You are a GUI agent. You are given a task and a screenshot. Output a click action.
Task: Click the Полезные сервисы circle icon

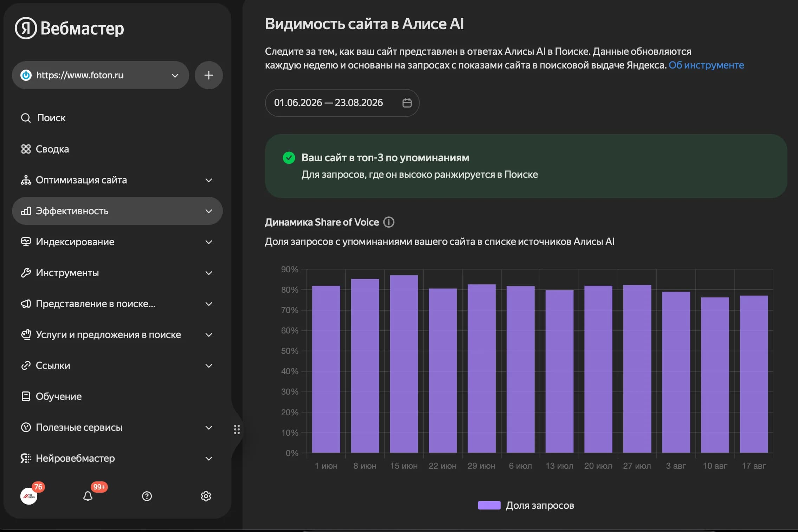(26, 427)
